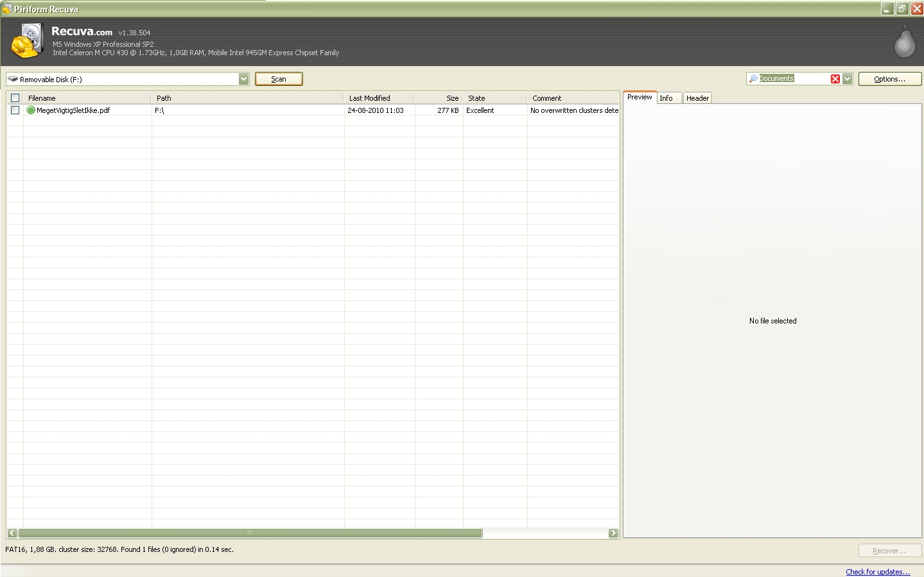Tick the select-all checkbox in header
This screenshot has height=577, width=924.
15,98
